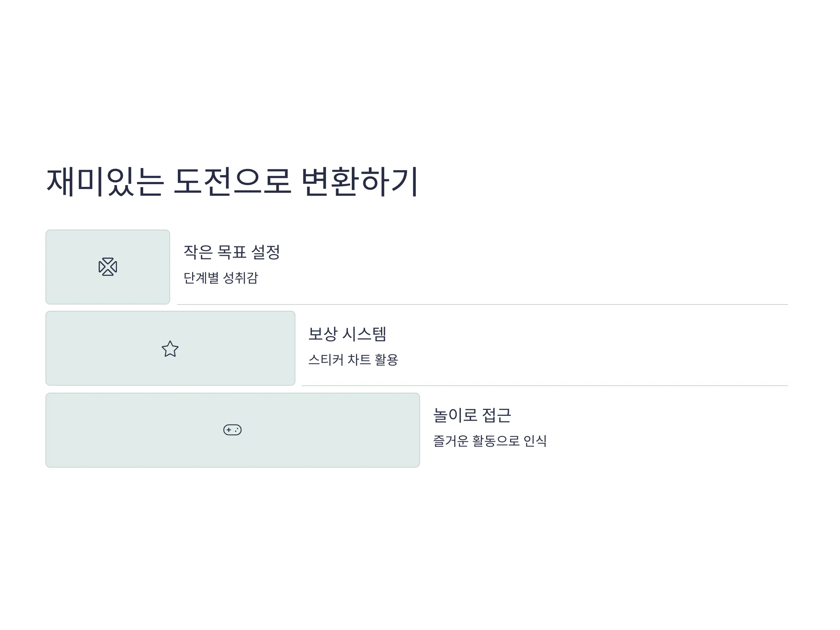The height and width of the screenshot is (630, 840).
Task: Select the smallest green box beside 작은 목표 설정
Action: 108,267
